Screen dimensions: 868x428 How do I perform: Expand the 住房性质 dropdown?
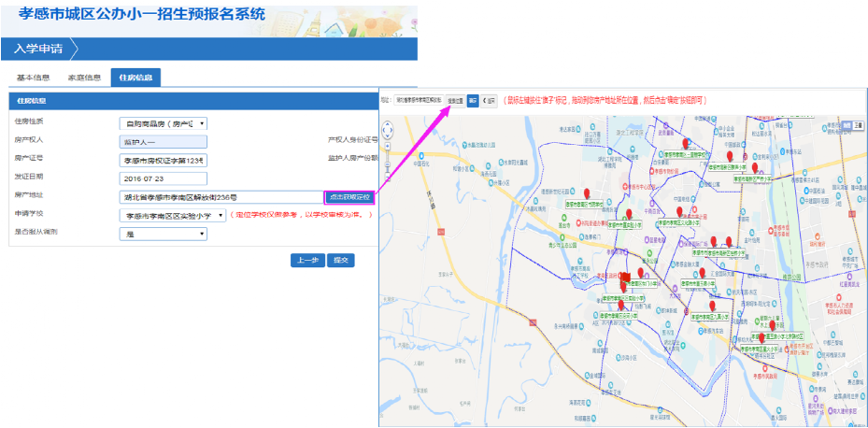(x=163, y=122)
